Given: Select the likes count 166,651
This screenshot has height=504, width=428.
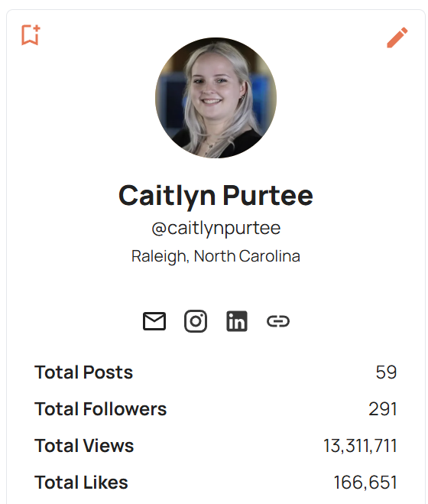Looking at the screenshot, I should pos(365,483).
